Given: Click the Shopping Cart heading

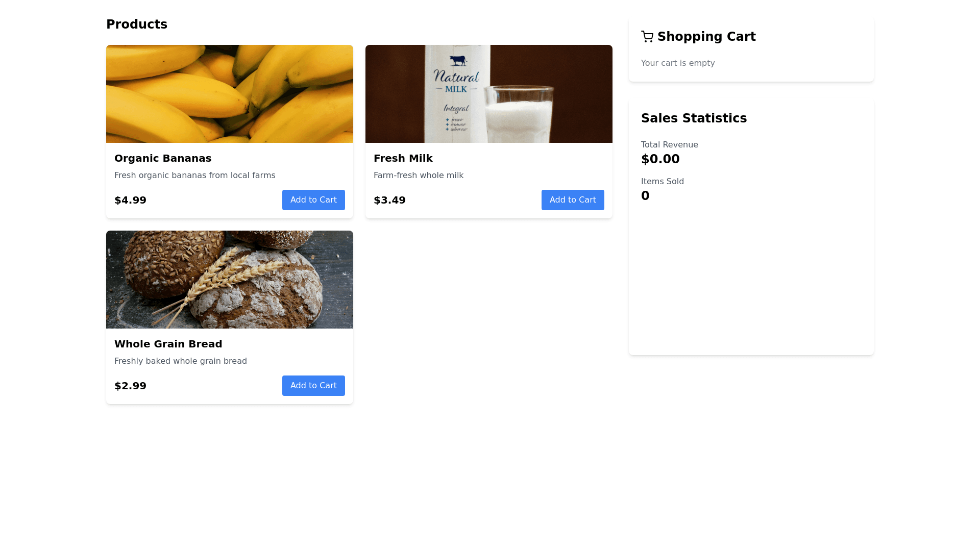Looking at the screenshot, I should click(706, 37).
